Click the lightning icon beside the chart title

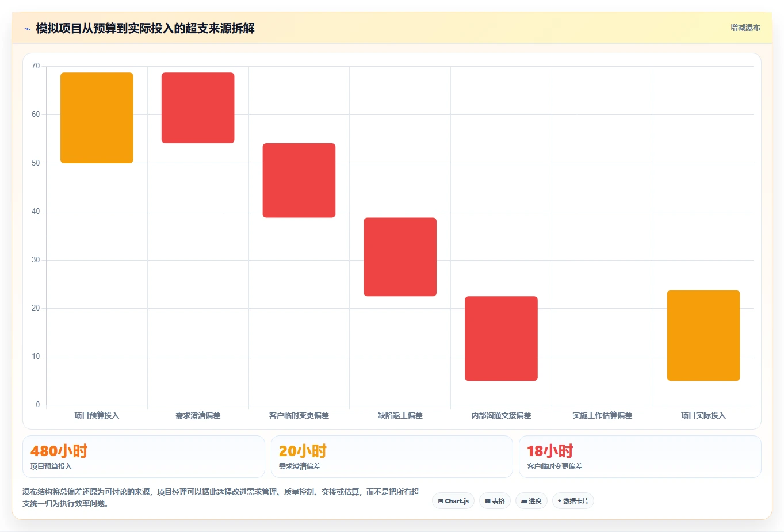(27, 29)
